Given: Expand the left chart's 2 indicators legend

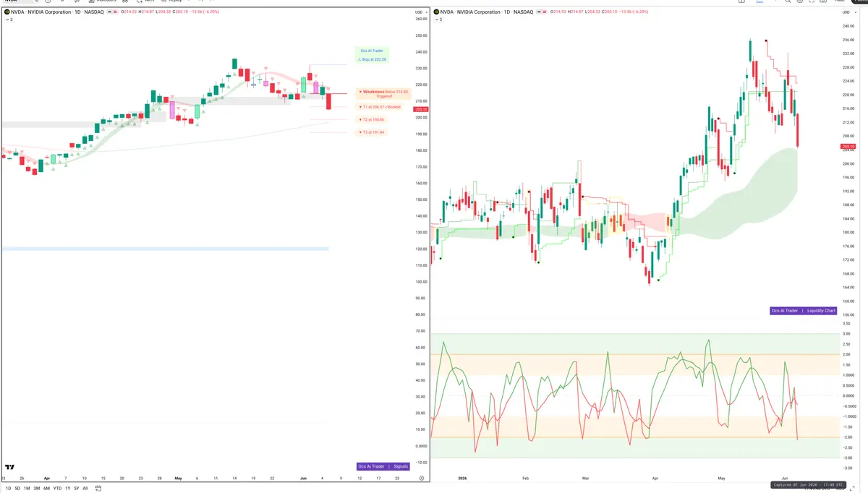Looking at the screenshot, I should pyautogui.click(x=9, y=20).
